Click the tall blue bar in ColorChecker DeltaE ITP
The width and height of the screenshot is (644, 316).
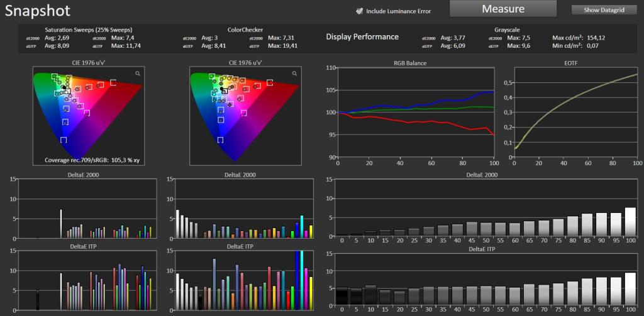point(297,280)
